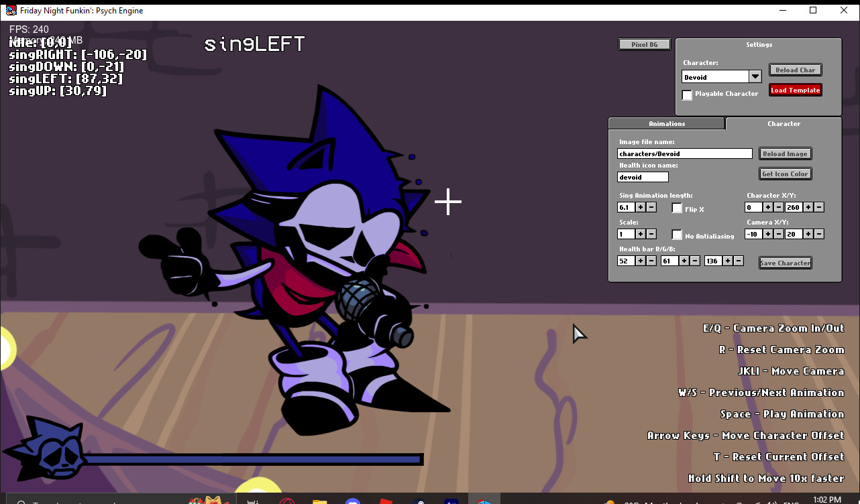Click the Reload Char button
The width and height of the screenshot is (860, 504).
[796, 70]
